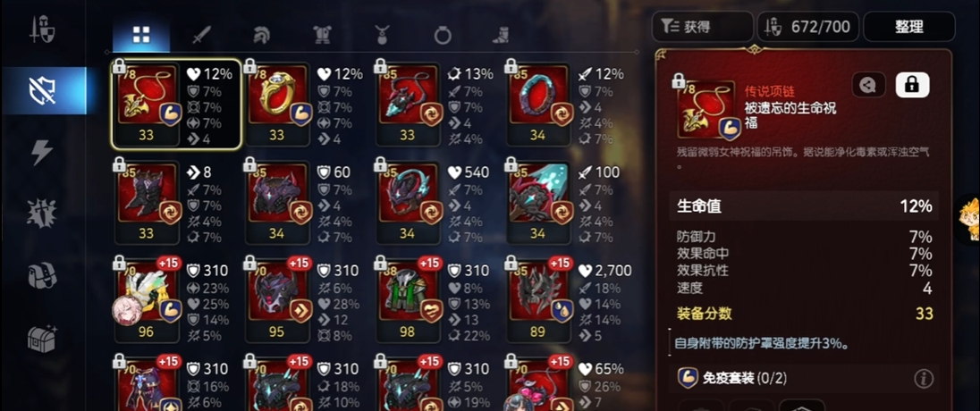Select the green armor scored 98
Viewport: 980px width, 411px height.
pos(407,300)
